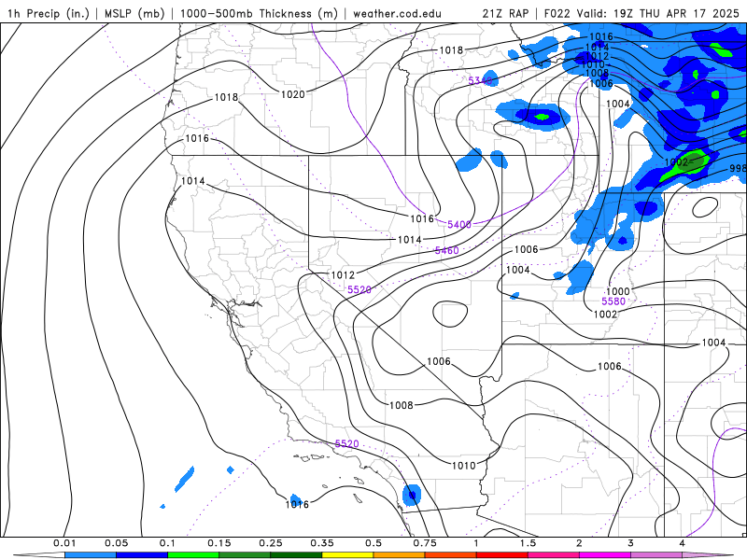
Task: Click the magenta 2–3 legend swatch
Action: 605,555
